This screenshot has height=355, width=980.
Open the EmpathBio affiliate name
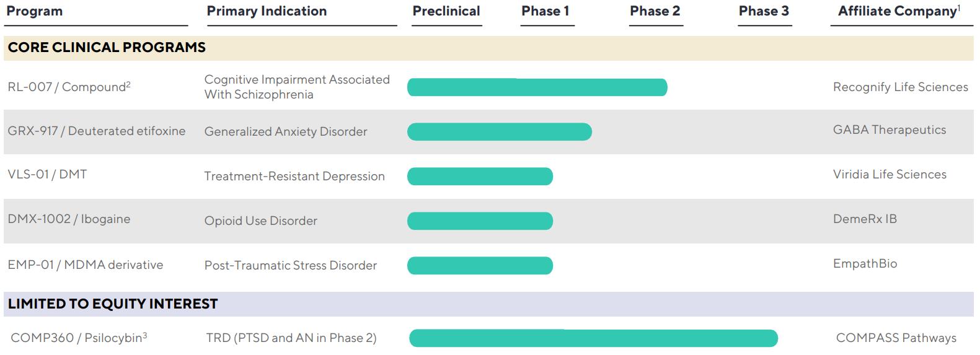coord(865,264)
